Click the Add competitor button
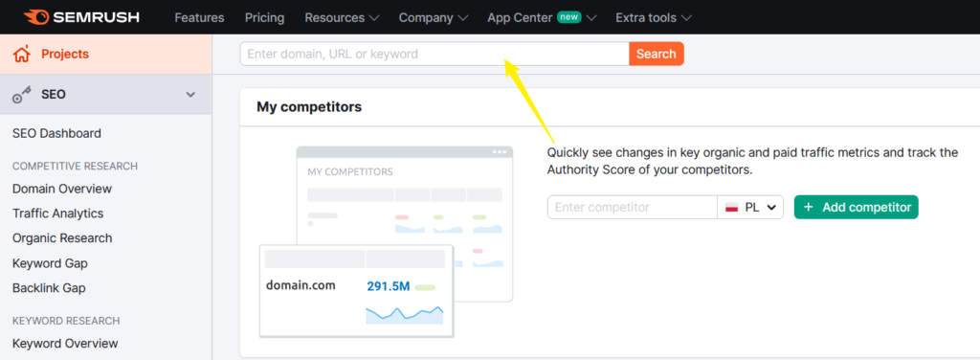Screen dimensions: 980x360 857,208
